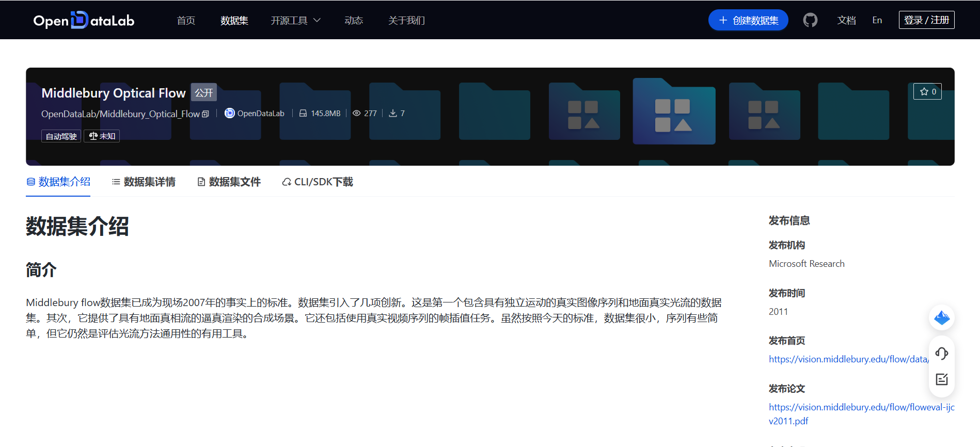Open 数据集 in the top navigation

234,20
